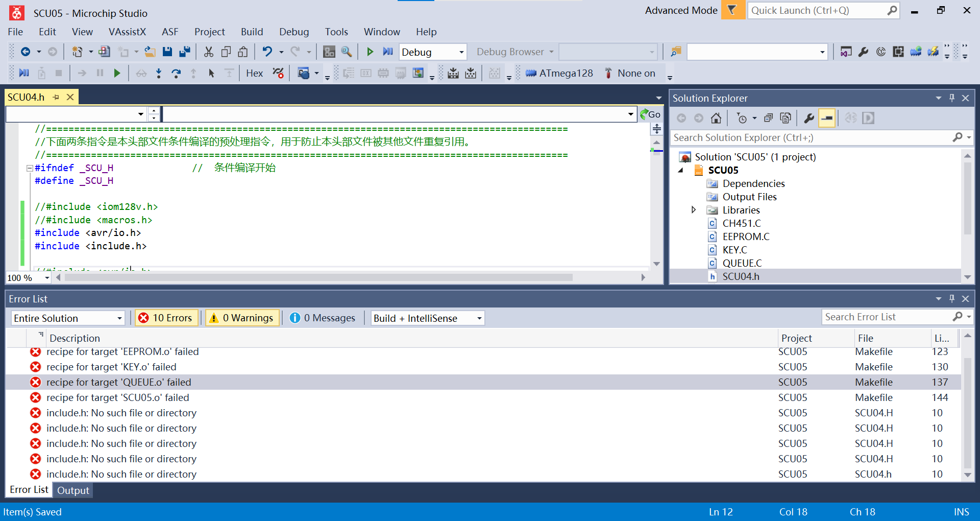Select the Quick Find magnifier icon

point(346,52)
